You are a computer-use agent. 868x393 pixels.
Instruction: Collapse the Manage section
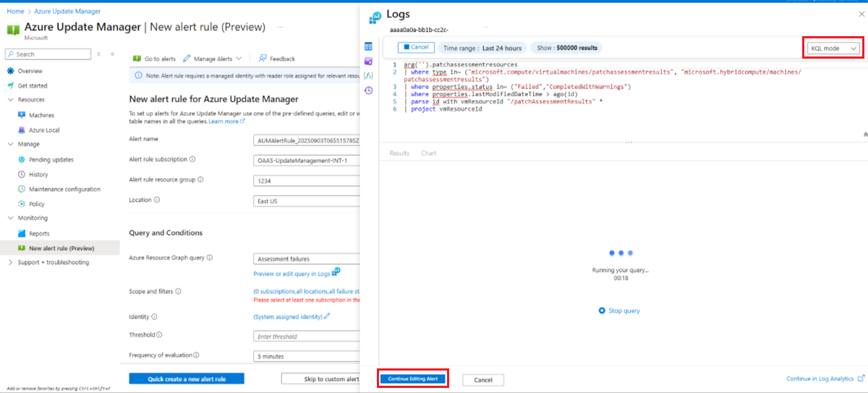click(x=10, y=144)
